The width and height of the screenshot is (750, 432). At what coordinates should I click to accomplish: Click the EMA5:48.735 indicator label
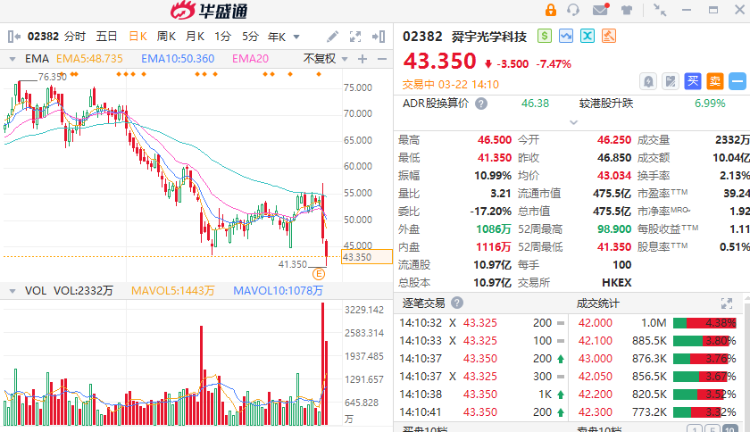click(x=89, y=59)
